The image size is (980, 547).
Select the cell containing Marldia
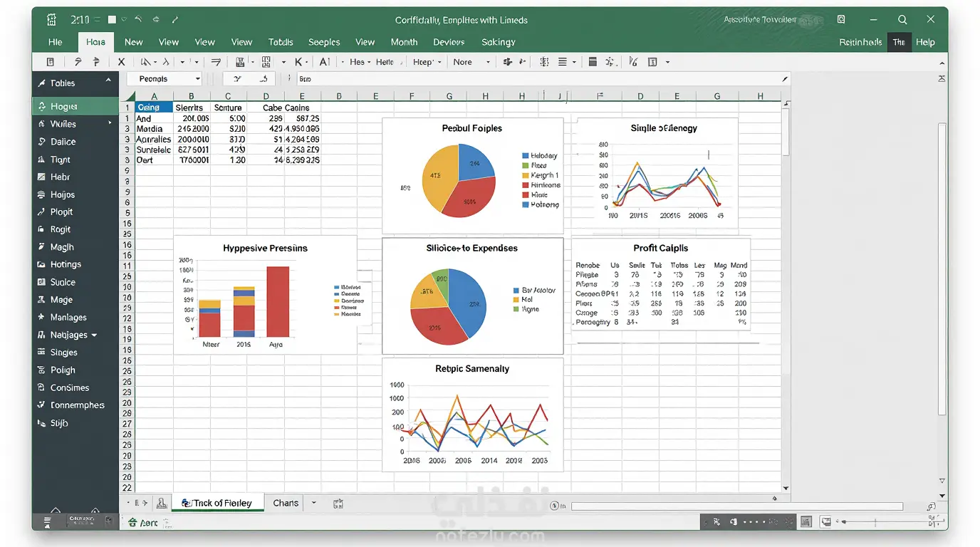[x=155, y=129]
